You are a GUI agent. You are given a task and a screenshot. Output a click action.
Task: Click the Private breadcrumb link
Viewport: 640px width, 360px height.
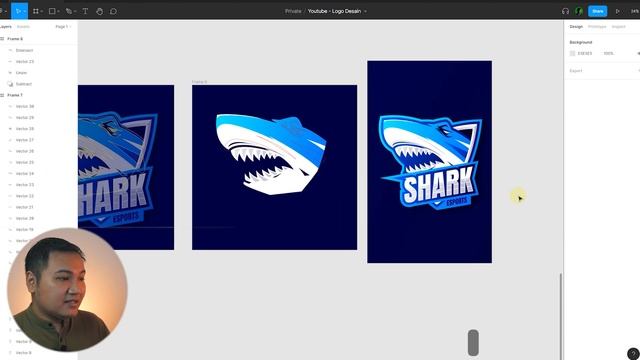pos(293,11)
